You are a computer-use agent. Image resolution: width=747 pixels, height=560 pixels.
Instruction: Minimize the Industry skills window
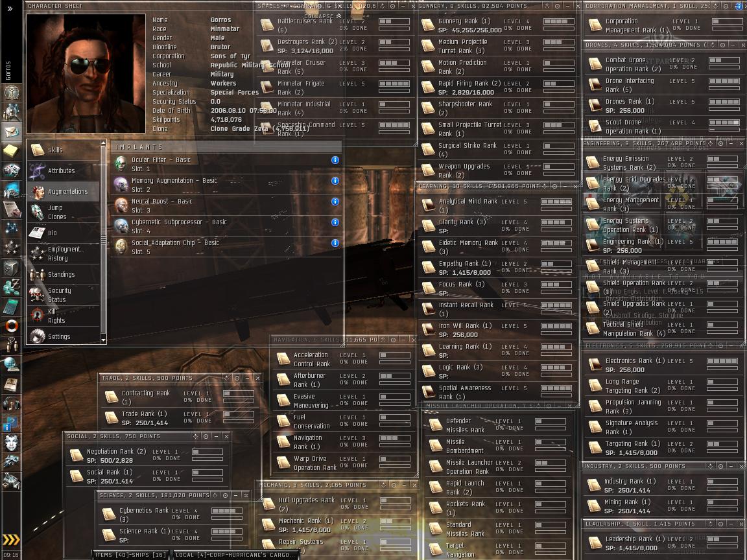pos(731,466)
